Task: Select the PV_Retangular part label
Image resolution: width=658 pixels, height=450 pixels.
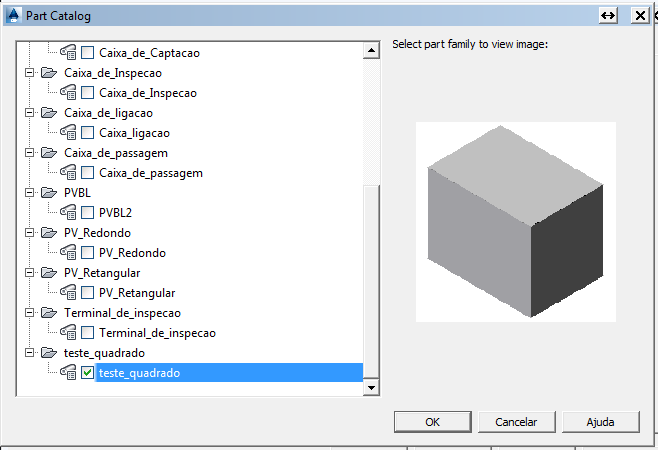Action: tap(137, 293)
